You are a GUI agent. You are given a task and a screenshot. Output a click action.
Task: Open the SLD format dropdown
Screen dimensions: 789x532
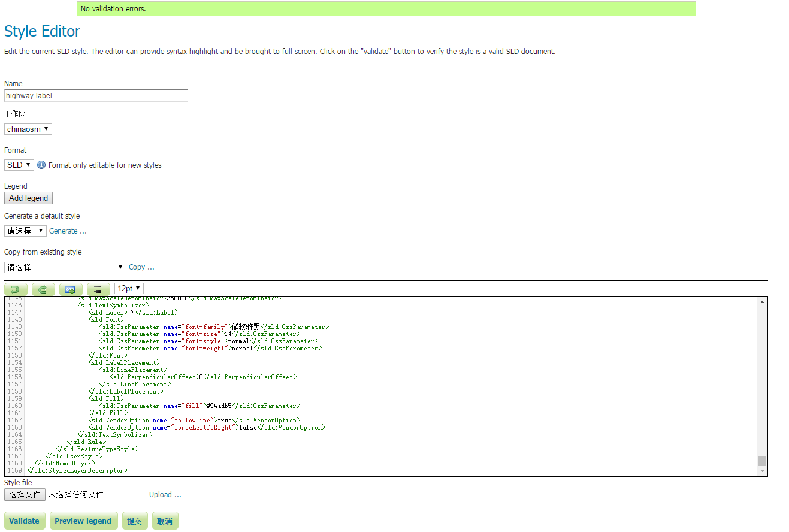tap(19, 165)
